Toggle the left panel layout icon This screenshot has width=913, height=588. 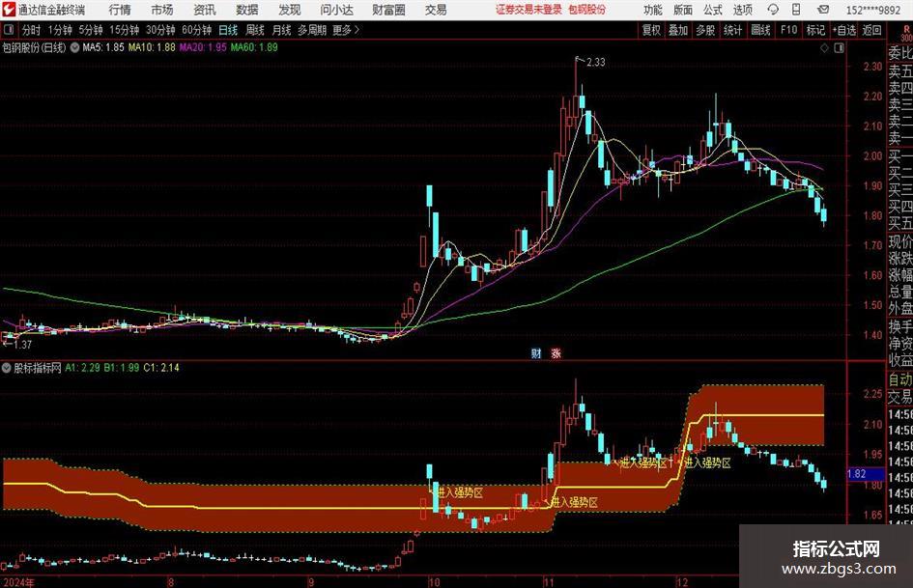[x=9, y=30]
